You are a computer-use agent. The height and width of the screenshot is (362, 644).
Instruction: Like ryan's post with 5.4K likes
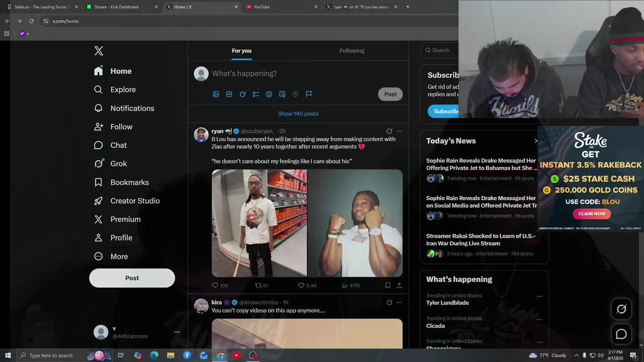pos(307,286)
